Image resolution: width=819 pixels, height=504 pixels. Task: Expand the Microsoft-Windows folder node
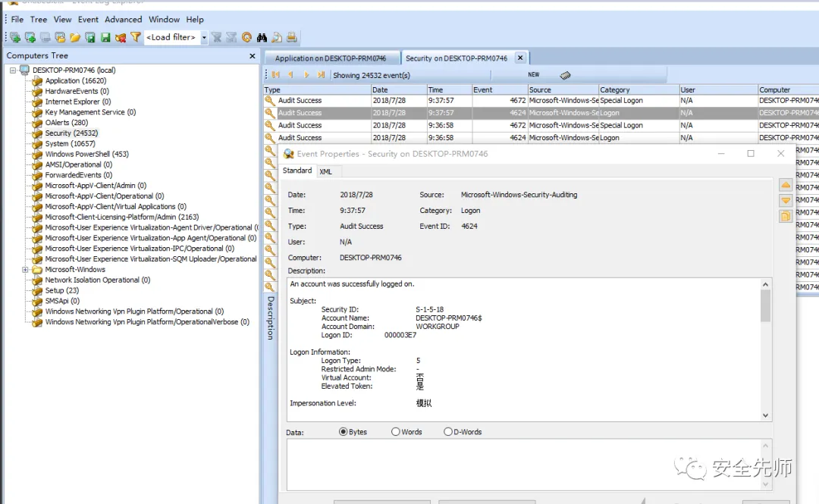[x=24, y=270]
